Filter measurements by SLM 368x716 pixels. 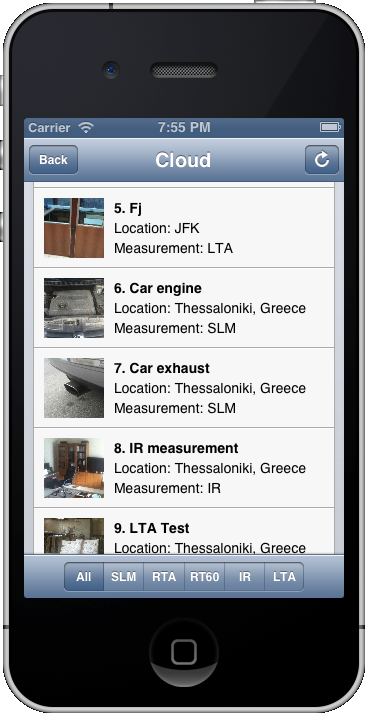pyautogui.click(x=124, y=577)
